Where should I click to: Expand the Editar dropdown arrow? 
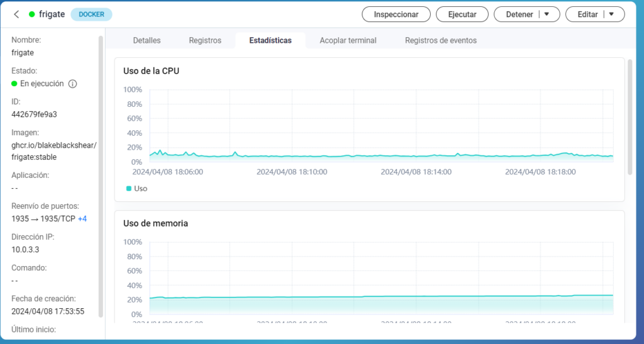pos(611,14)
